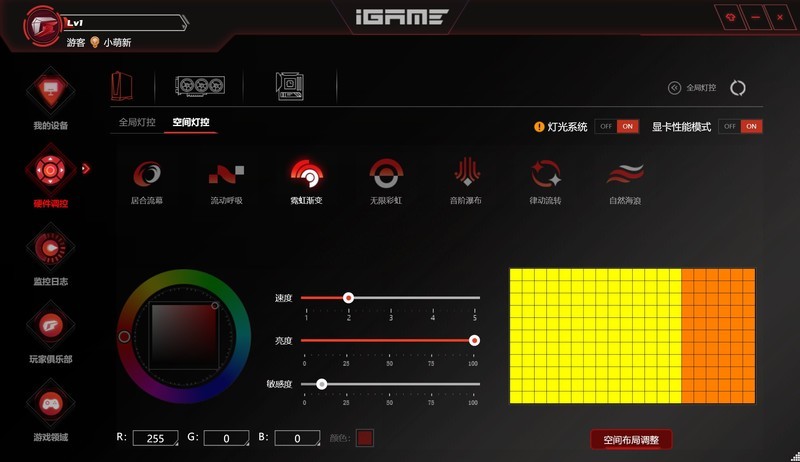Open the 监控日志 section
This screenshot has height=462, width=800.
pyautogui.click(x=51, y=255)
